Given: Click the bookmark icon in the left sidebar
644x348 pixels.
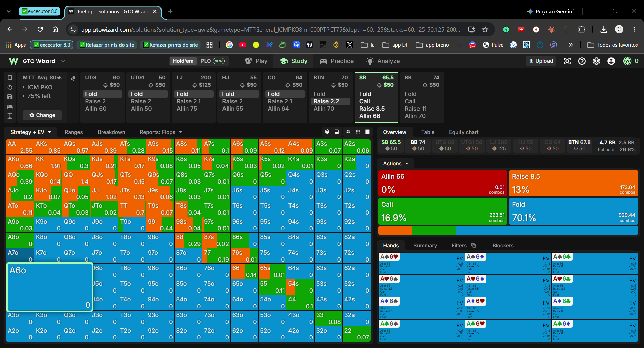Looking at the screenshot, I should (10, 78).
